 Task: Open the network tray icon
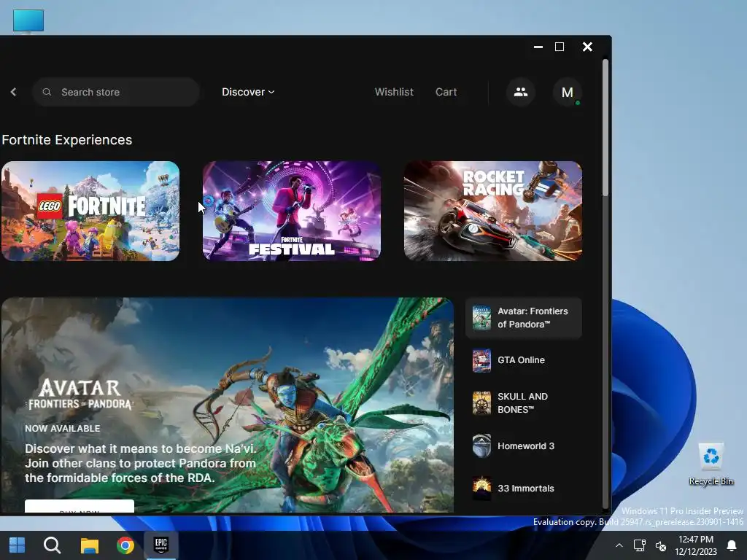[x=639, y=545]
